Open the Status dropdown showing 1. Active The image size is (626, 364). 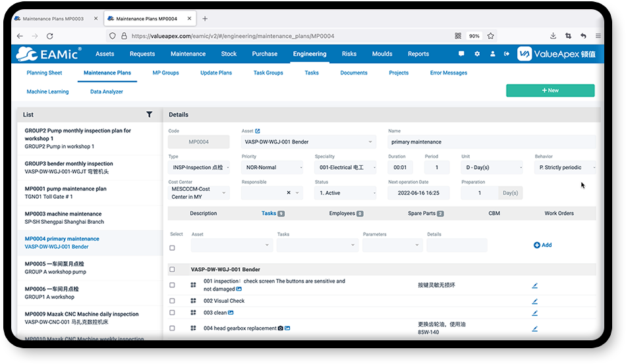pos(347,193)
